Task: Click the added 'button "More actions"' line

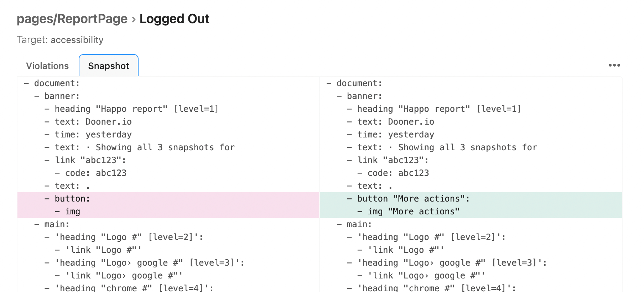Action: (471, 199)
